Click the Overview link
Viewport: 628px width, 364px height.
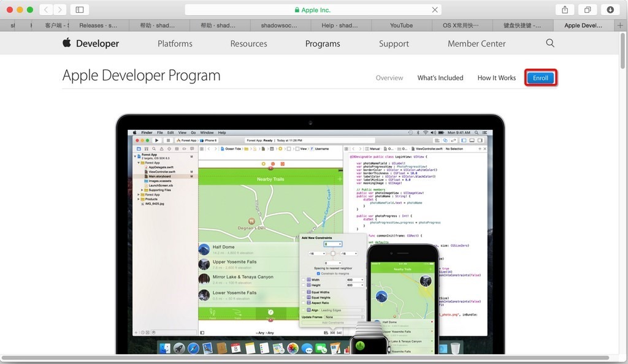point(389,78)
